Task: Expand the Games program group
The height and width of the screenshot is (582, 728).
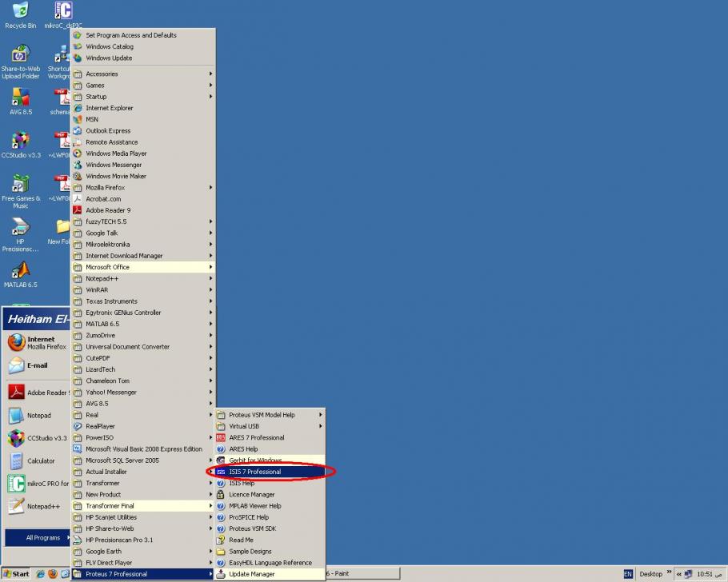Action: pyautogui.click(x=143, y=86)
